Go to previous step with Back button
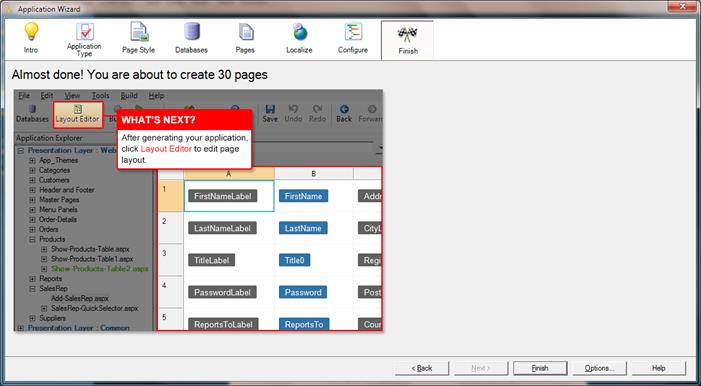 pyautogui.click(x=422, y=368)
